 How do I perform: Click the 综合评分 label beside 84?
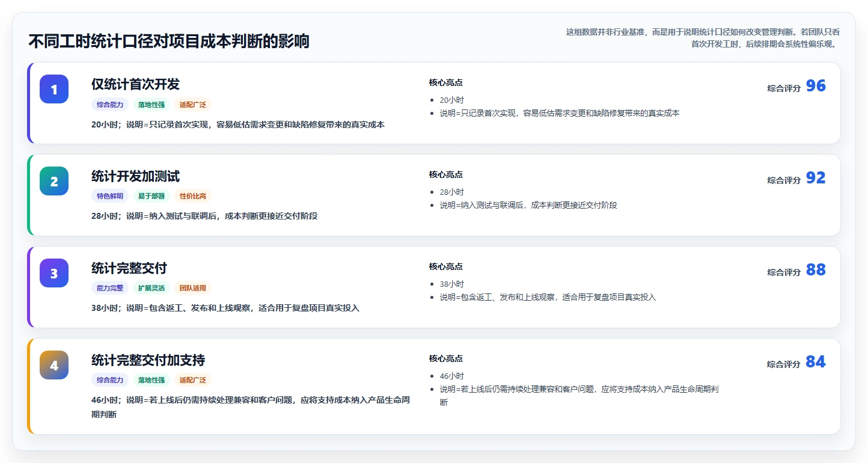(x=784, y=364)
